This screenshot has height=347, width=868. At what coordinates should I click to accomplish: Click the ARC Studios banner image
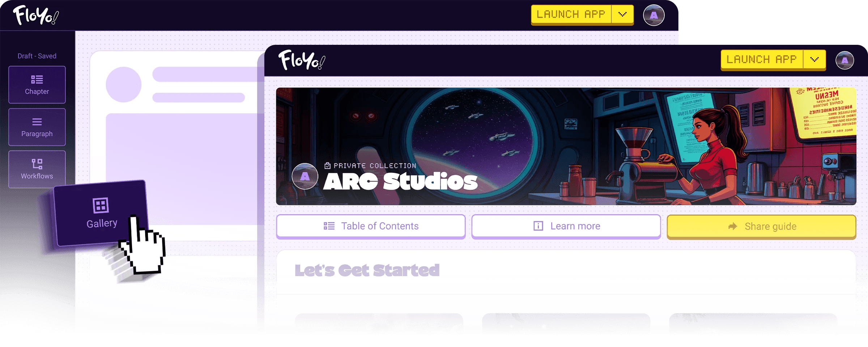coord(566,146)
